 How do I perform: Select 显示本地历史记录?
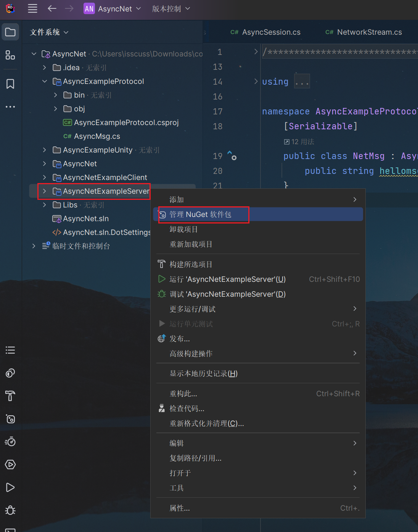(x=258, y=373)
